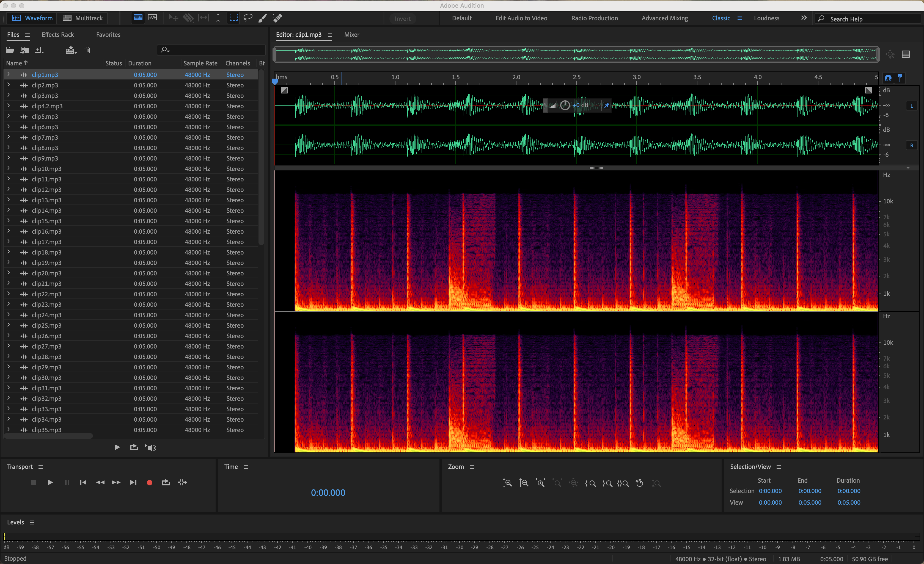Click Zoom to Time preset icon
This screenshot has width=924, height=564.
click(x=640, y=483)
